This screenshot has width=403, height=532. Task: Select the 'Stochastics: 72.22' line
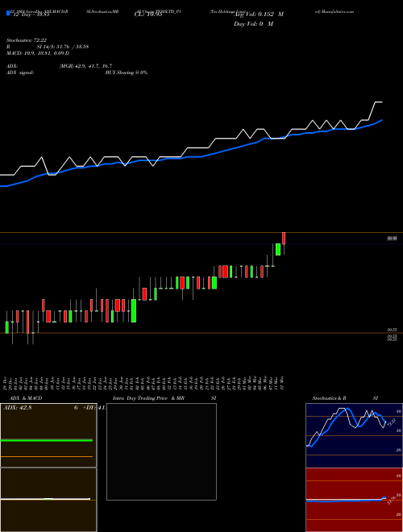(x=26, y=40)
